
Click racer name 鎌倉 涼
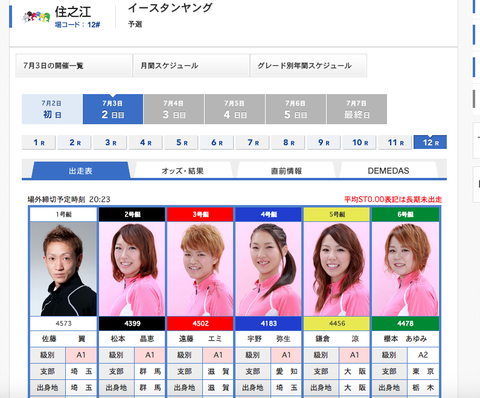click(337, 339)
